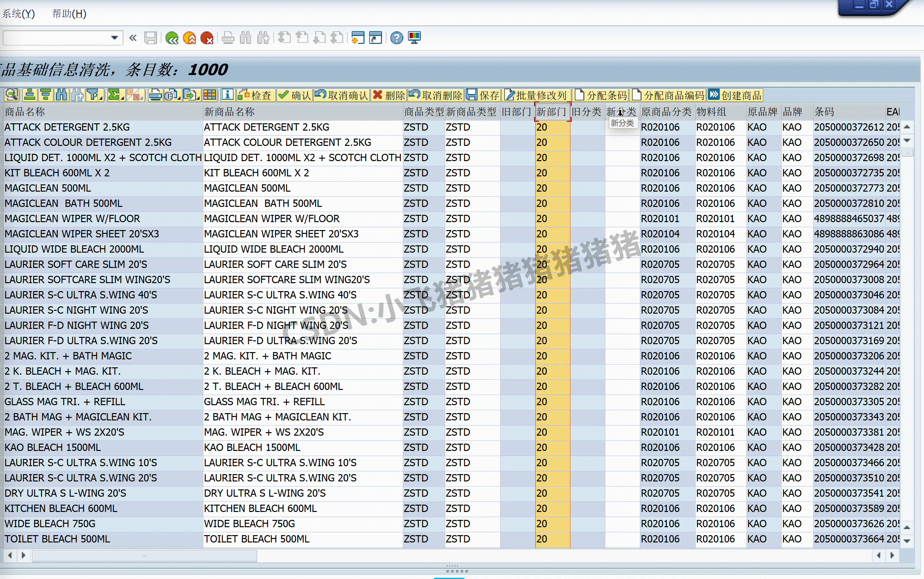Image resolution: width=924 pixels, height=579 pixels.
Task: Click 新部门 cell in MAGICLEAN 500ML row
Action: tap(553, 188)
